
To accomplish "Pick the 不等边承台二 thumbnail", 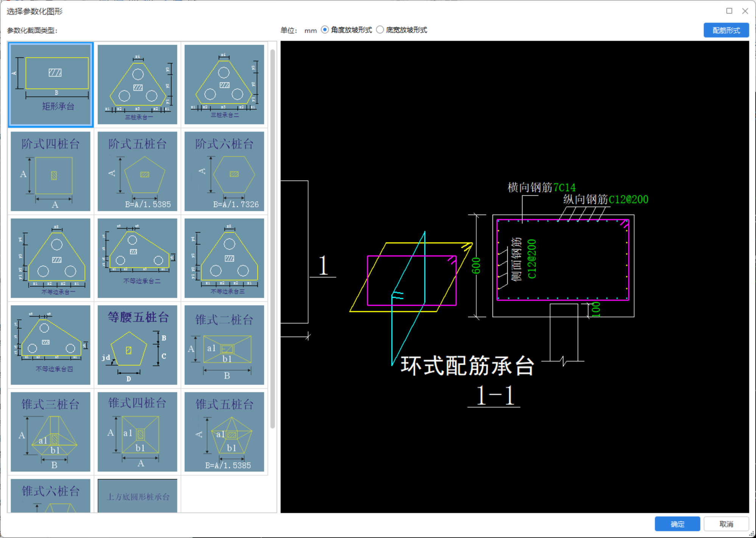I will coord(137,258).
